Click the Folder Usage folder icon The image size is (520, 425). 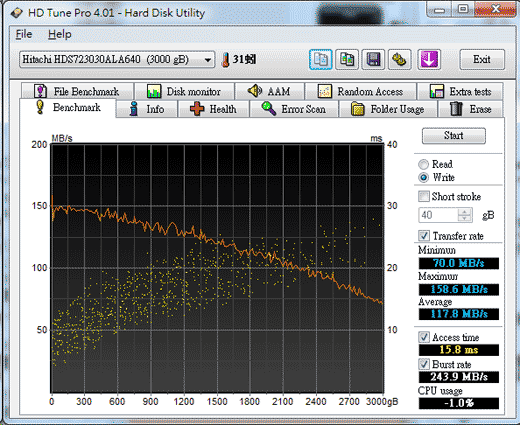tap(358, 109)
